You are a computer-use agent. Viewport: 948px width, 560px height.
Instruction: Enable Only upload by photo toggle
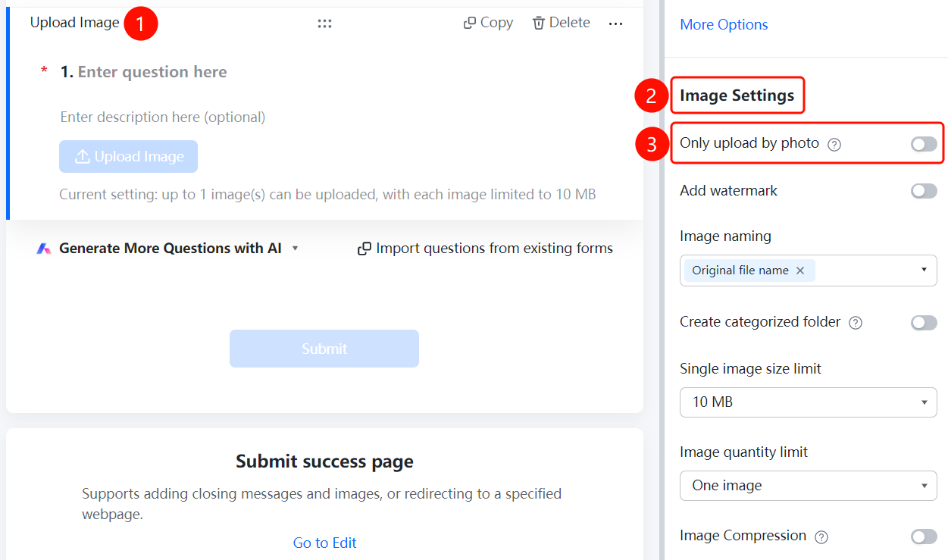924,144
